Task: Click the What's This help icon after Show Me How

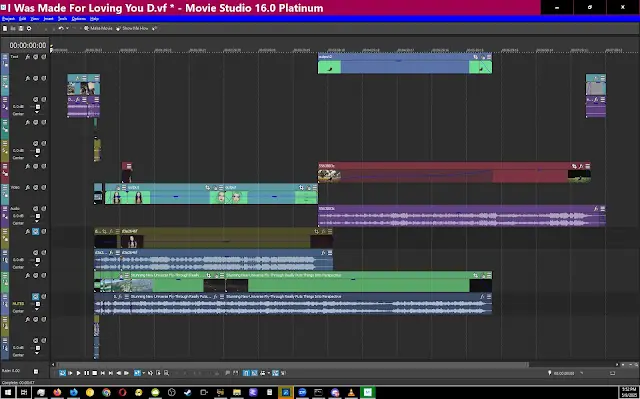Action: tap(154, 29)
